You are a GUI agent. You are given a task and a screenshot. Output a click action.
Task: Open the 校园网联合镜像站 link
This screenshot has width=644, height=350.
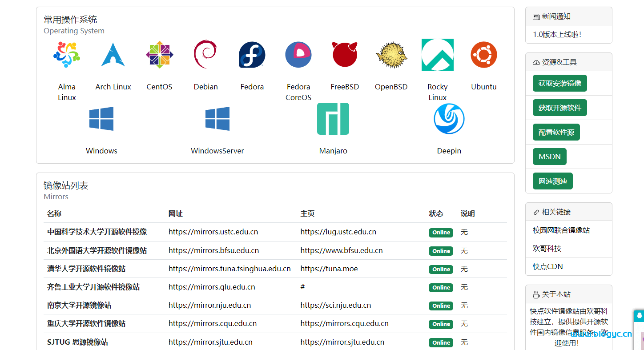point(561,230)
